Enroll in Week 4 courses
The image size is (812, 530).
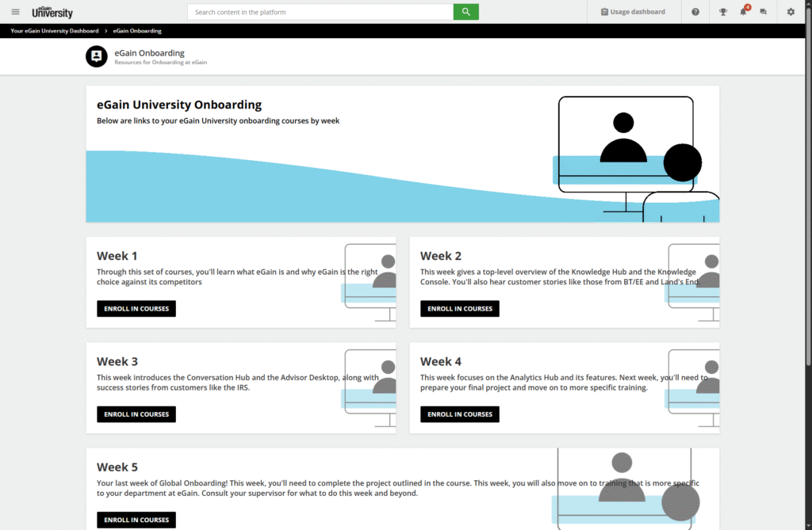(460, 414)
